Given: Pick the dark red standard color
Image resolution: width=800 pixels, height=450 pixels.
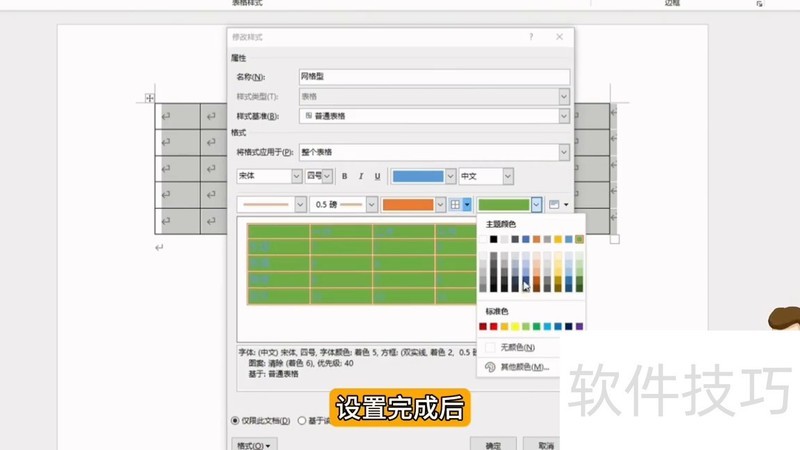Looking at the screenshot, I should pos(483,327).
